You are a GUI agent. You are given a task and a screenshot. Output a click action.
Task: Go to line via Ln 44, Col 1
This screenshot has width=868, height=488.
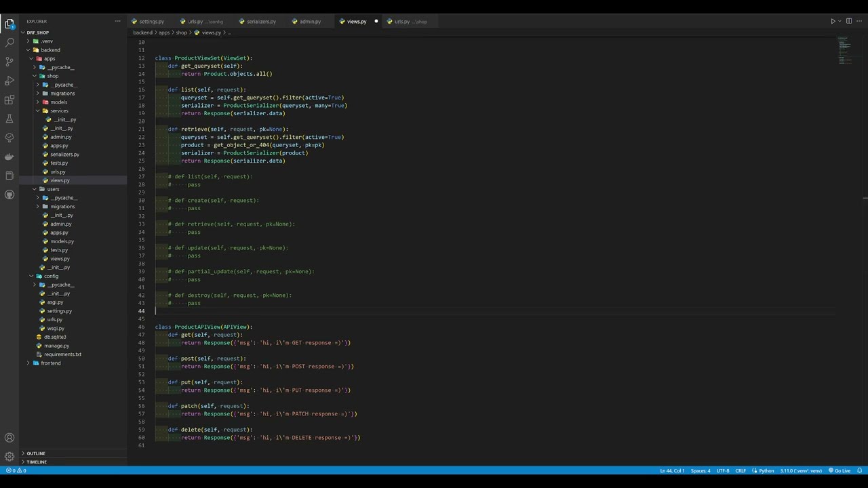pyautogui.click(x=672, y=470)
